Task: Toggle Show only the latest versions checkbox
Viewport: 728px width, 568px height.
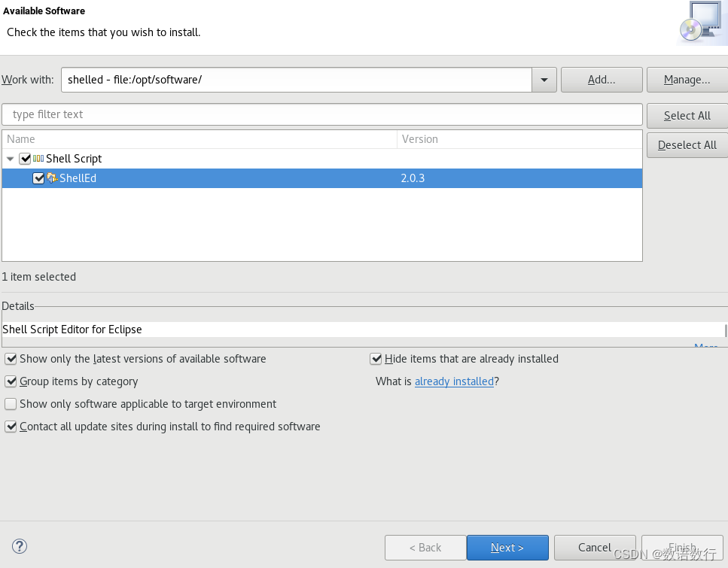Action: [x=11, y=359]
